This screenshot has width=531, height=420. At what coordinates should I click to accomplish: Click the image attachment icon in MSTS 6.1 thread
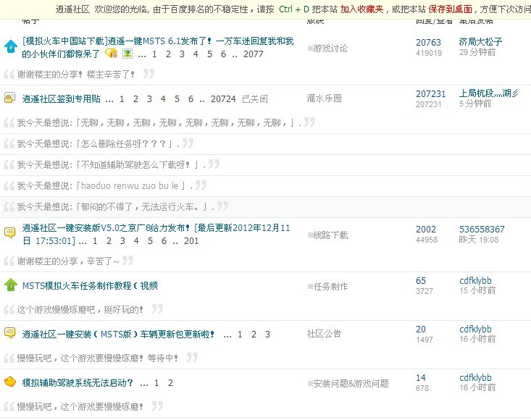point(127,54)
